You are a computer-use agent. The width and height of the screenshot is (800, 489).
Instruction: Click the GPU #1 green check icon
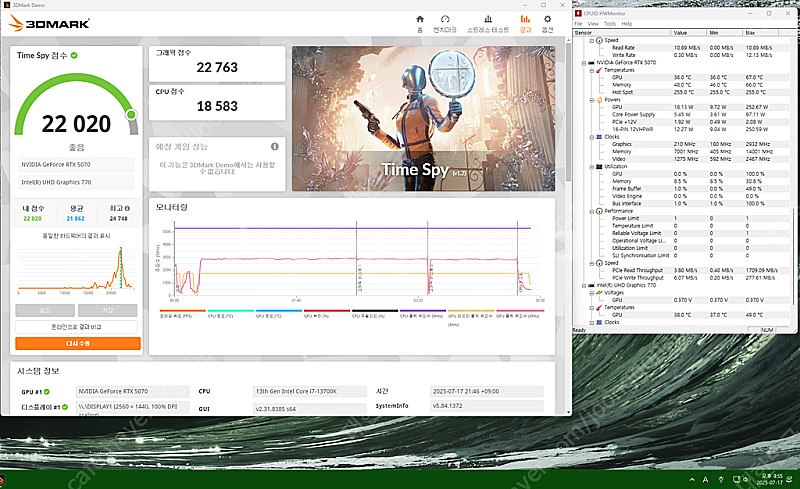(x=46, y=392)
